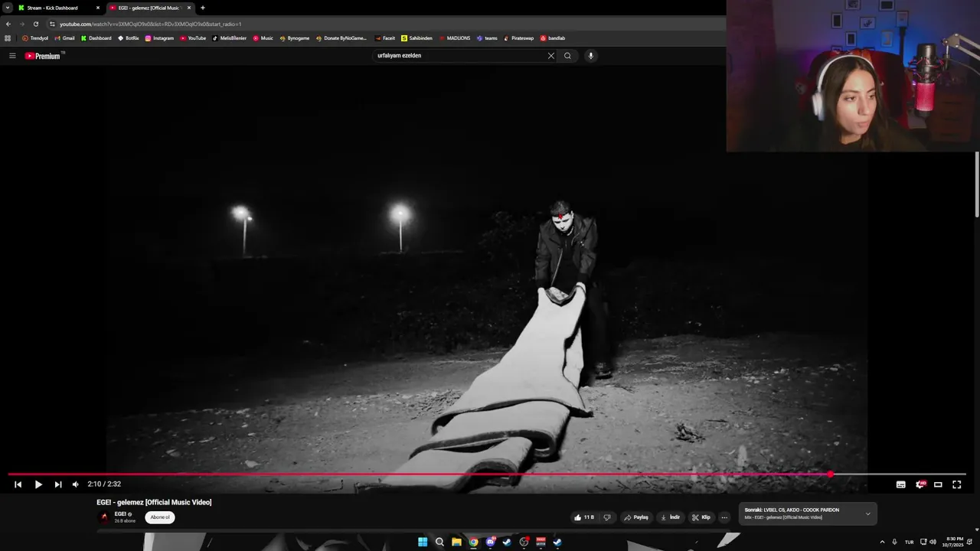Expand the Sonraki mix playlist panel
This screenshot has height=551, width=980.
[867, 514]
